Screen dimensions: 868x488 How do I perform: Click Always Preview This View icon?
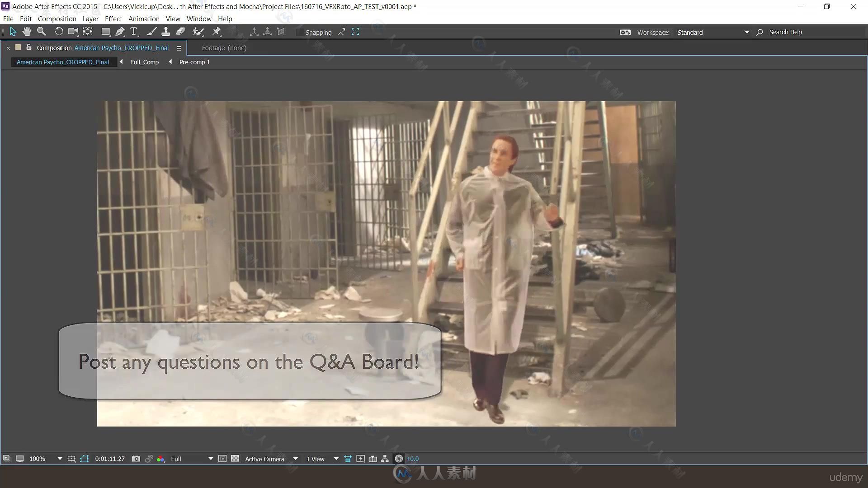point(7,459)
